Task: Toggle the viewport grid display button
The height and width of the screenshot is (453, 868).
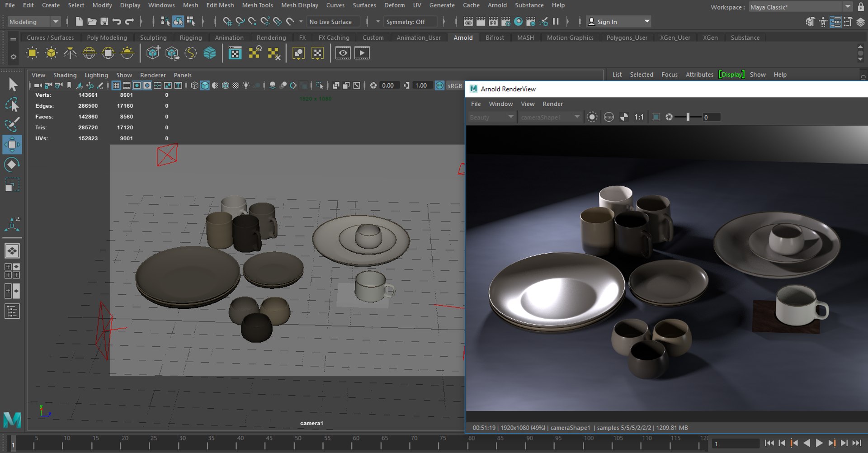Action: pos(116,85)
